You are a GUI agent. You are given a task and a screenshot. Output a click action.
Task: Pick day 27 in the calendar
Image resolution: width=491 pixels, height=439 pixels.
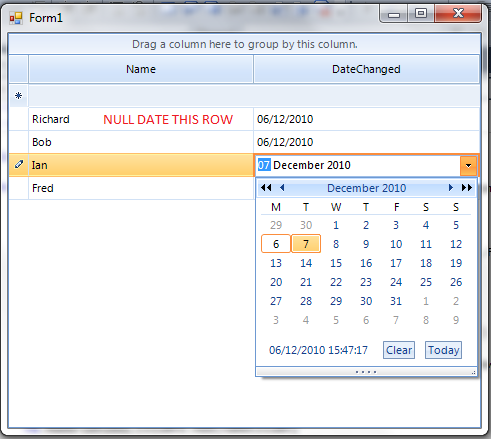click(x=276, y=301)
